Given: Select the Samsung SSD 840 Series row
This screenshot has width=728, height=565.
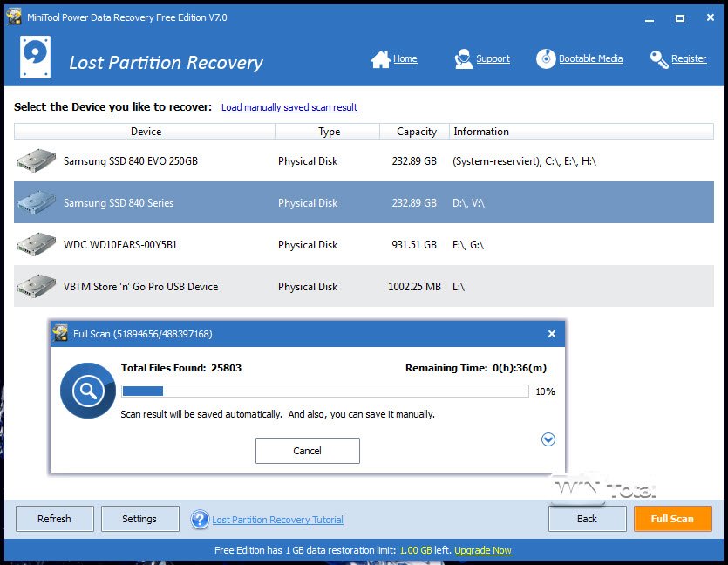Looking at the screenshot, I should tap(364, 202).
